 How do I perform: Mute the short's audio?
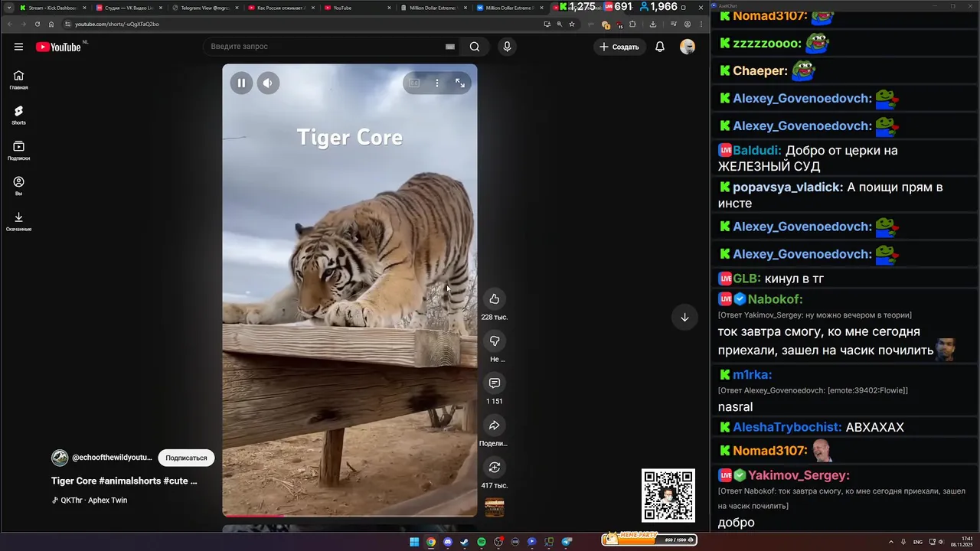268,83
